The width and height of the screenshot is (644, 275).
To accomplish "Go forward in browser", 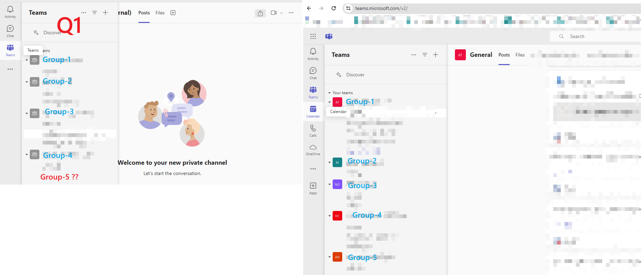I will 321,8.
